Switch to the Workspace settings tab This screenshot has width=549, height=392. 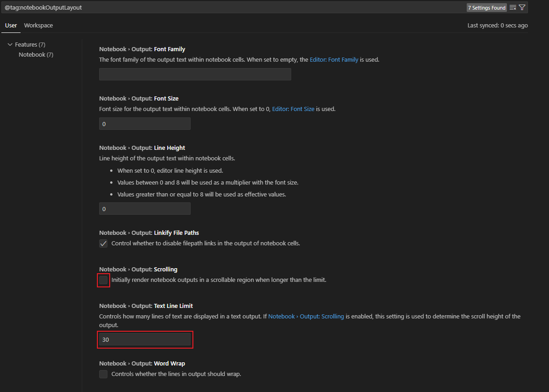tap(38, 25)
